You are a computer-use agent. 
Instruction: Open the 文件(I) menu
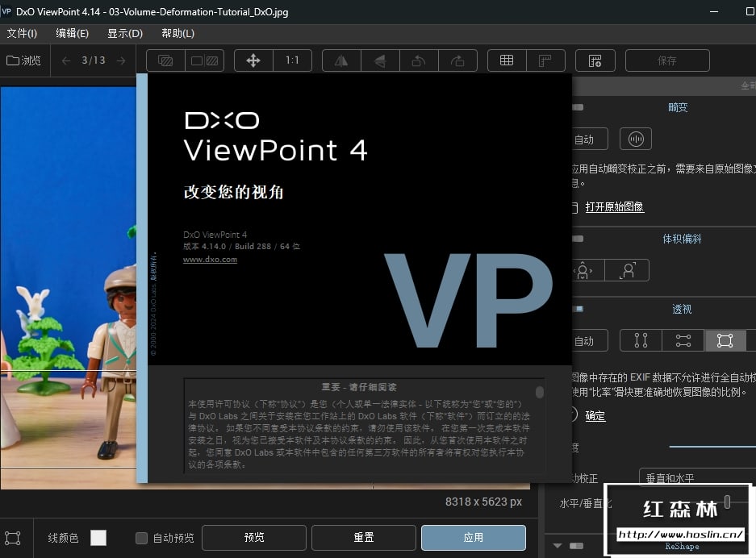[22, 33]
